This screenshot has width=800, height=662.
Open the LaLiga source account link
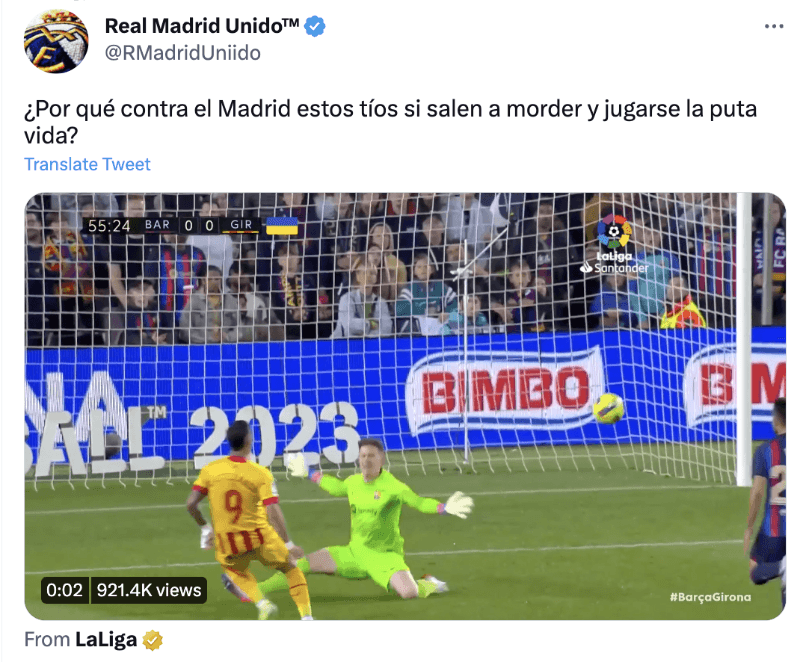point(106,640)
